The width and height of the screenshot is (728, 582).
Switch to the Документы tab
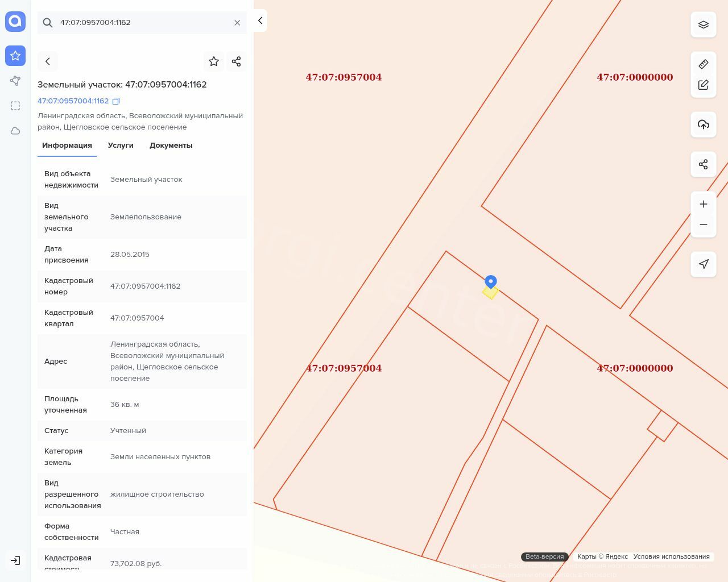(171, 145)
